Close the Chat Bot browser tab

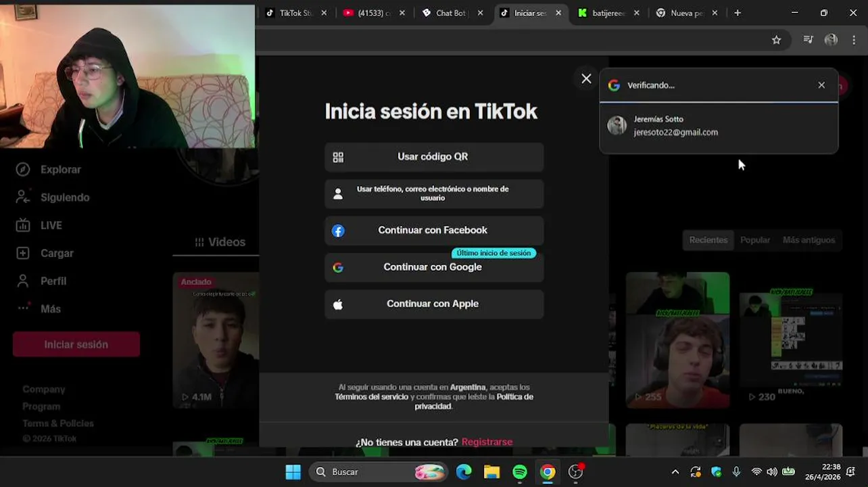point(481,13)
